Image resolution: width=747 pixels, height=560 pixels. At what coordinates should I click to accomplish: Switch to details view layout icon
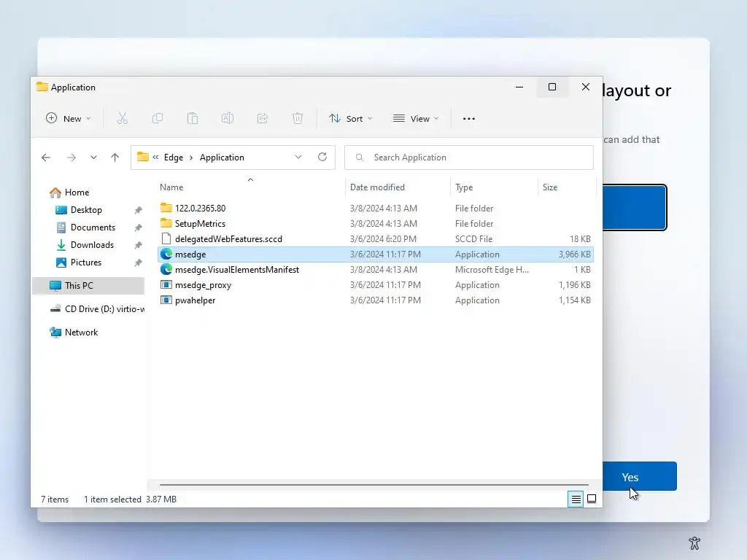576,499
